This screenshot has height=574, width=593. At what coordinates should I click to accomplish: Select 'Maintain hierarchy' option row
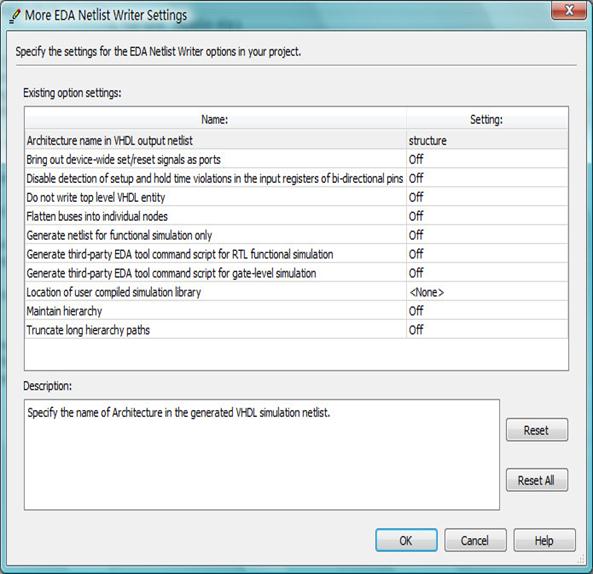(296, 310)
